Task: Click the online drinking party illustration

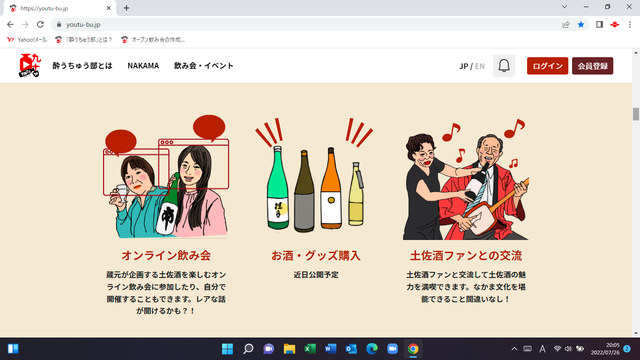Action: tap(166, 177)
